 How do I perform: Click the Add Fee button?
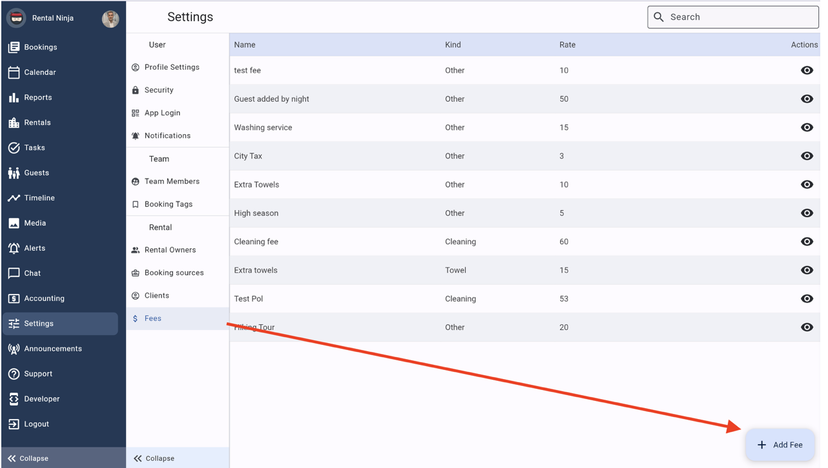[x=779, y=445]
